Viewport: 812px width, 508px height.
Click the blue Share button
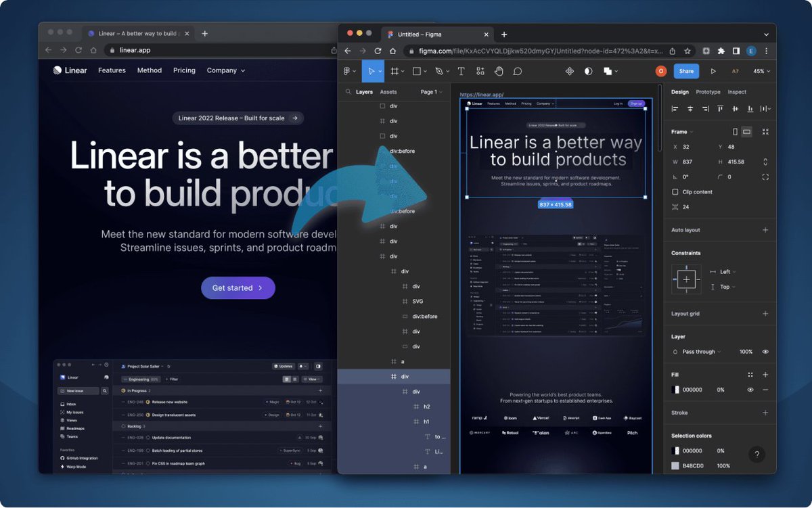686,71
